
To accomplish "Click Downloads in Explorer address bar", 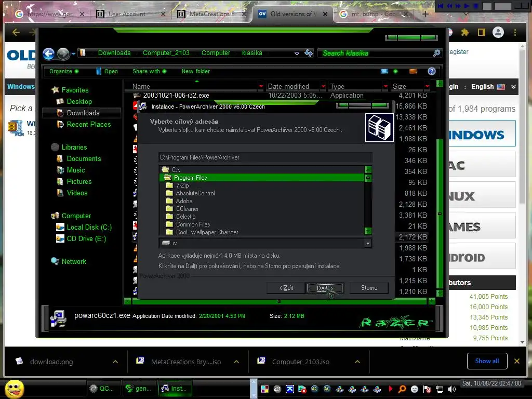I will (x=114, y=53).
